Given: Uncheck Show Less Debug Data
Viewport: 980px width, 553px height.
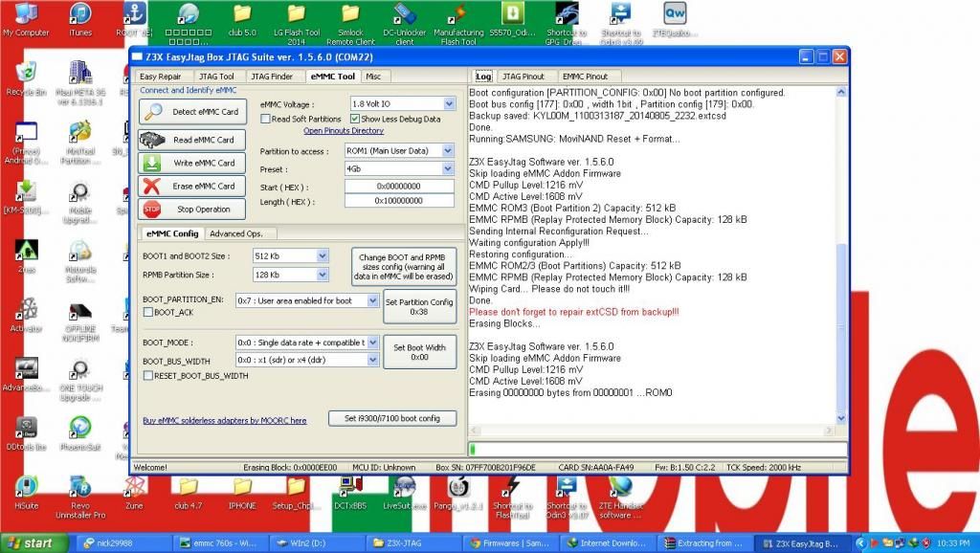Looking at the screenshot, I should (355, 119).
